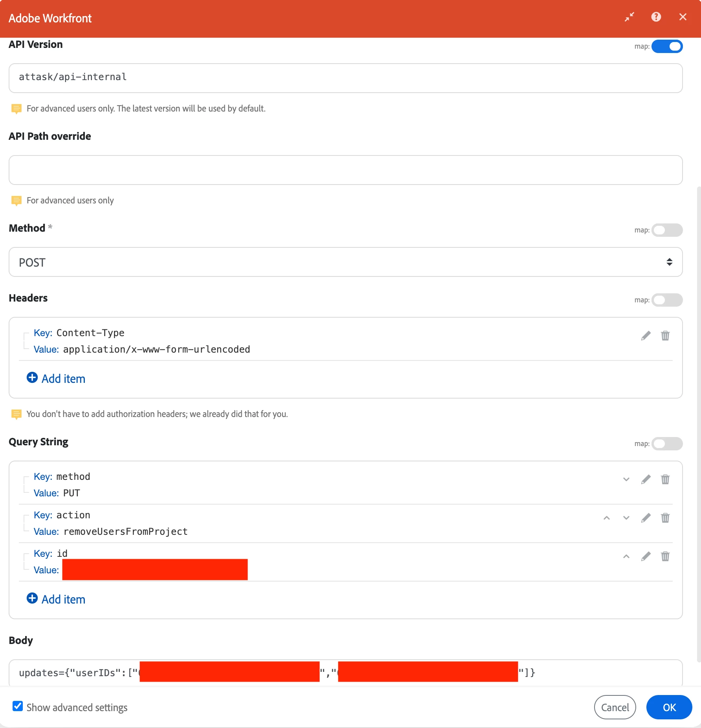Click the removeUsersFromProject value text

point(125,532)
